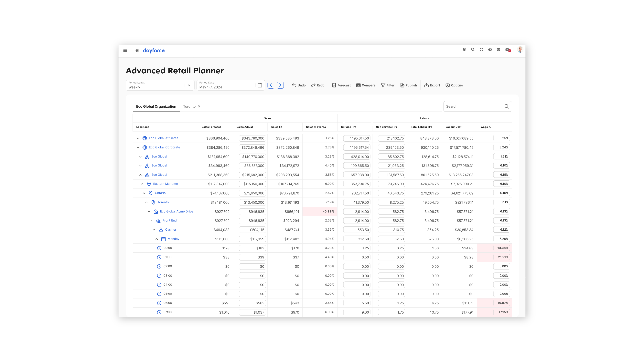This screenshot has height=362, width=644.
Task: Click the globe icon for Eco Global Affiliates
Action: [145, 138]
